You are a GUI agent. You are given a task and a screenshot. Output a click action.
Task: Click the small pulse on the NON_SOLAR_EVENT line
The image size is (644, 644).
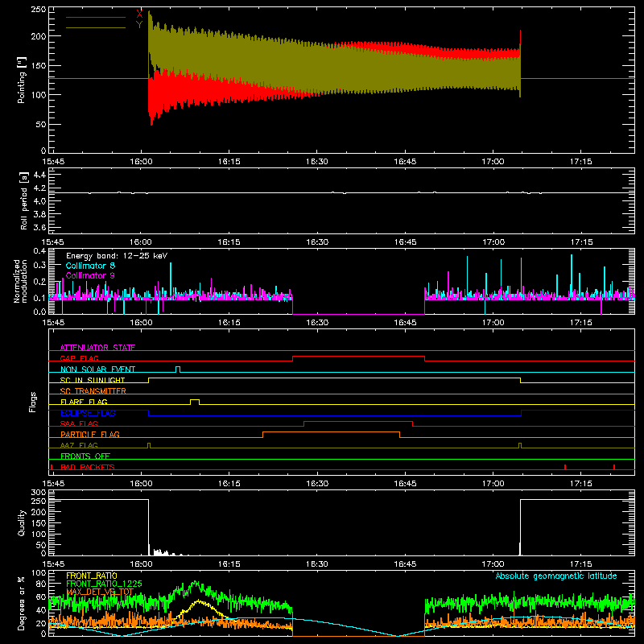[178, 367]
